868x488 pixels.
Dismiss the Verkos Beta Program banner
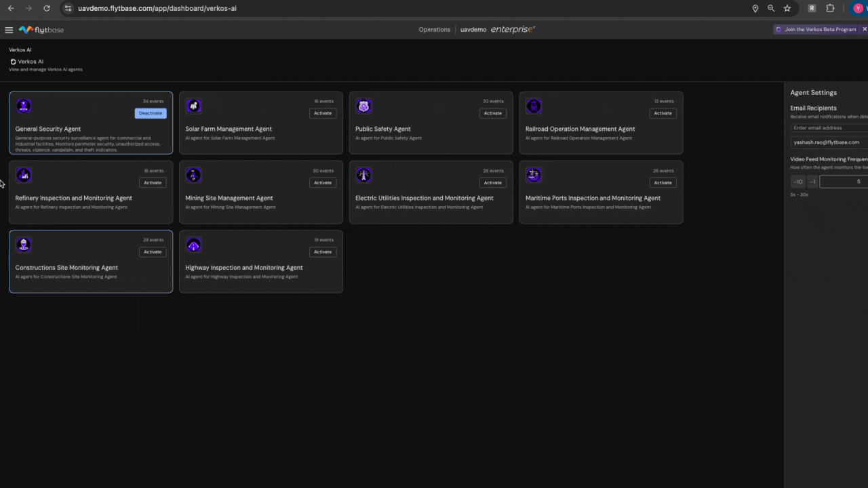click(865, 29)
